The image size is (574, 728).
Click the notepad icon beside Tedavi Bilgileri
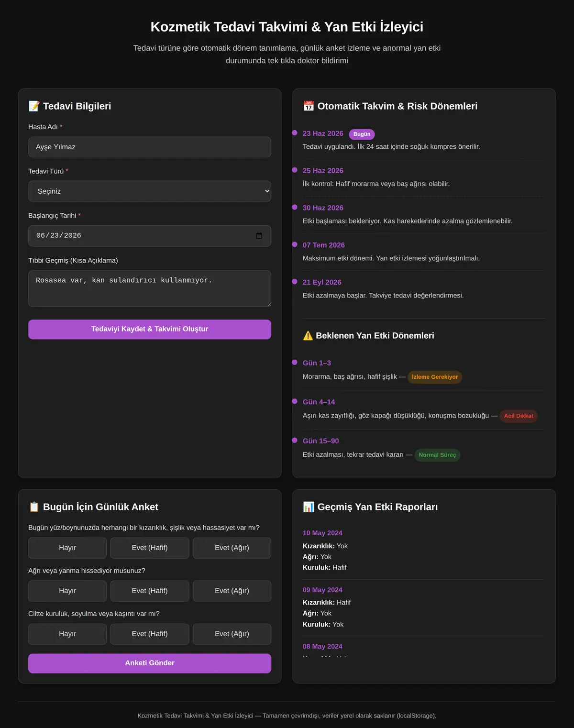point(34,106)
